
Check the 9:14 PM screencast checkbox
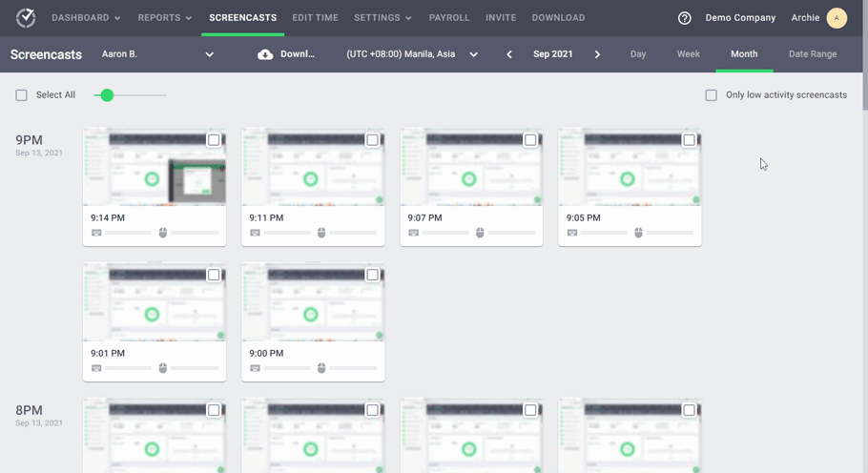point(214,140)
